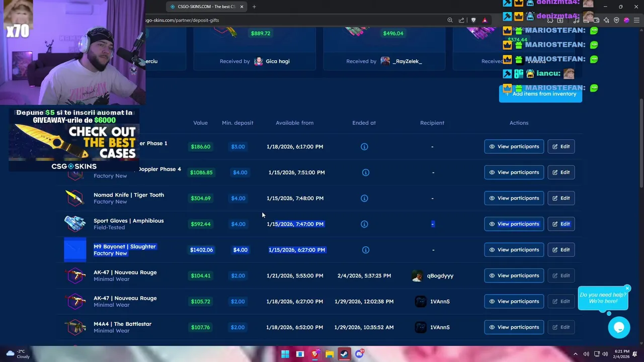Click Add items from inventory button

pyautogui.click(x=540, y=94)
